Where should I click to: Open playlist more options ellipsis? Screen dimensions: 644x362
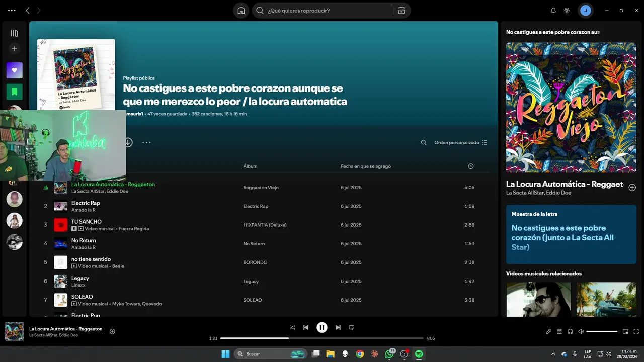click(146, 142)
